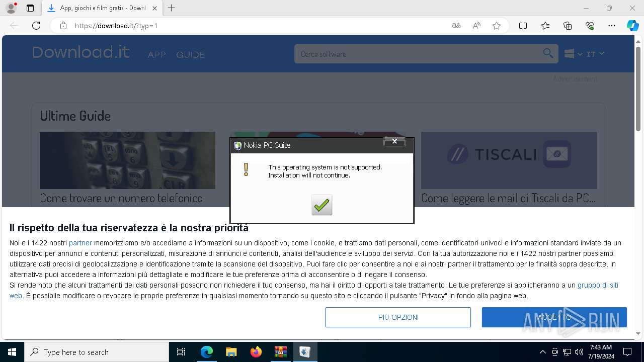Click the address bar URL
This screenshot has width=644, height=362.
pyautogui.click(x=116, y=26)
